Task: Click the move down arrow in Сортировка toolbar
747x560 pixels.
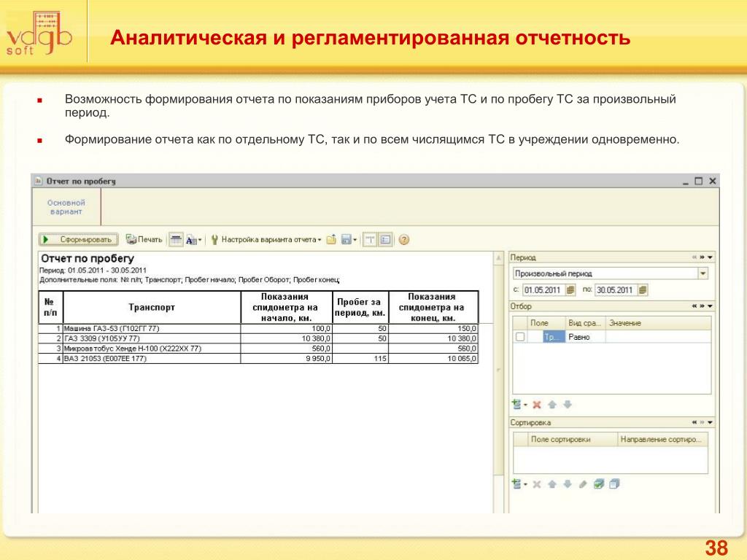Action: pos(568,484)
